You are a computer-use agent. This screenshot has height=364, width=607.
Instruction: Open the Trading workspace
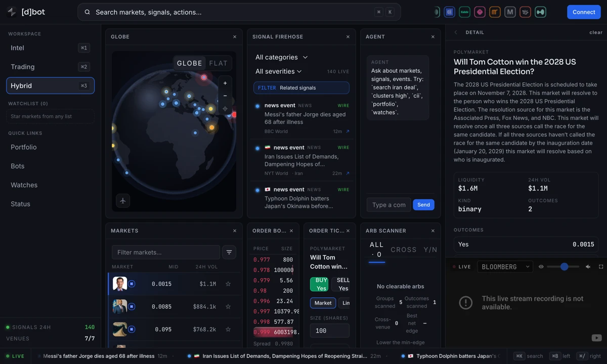coord(50,67)
